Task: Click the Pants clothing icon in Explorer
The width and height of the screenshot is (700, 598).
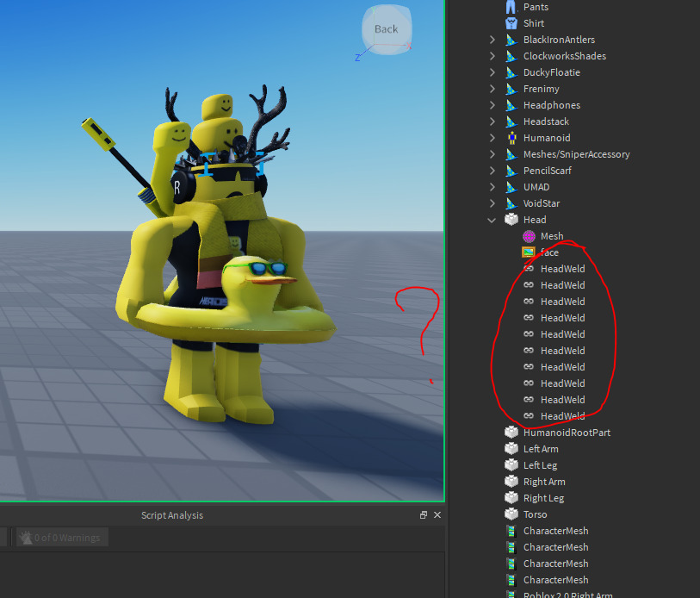Action: pos(511,7)
